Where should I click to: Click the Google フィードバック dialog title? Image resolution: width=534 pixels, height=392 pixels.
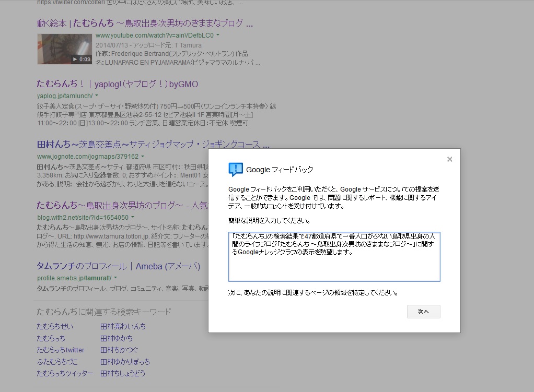pos(279,170)
